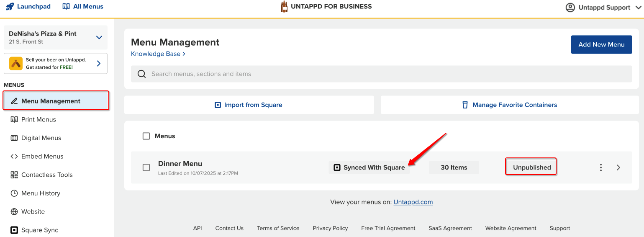This screenshot has width=644, height=237.
Task: Select all menus checkbox in header
Action: click(x=146, y=136)
